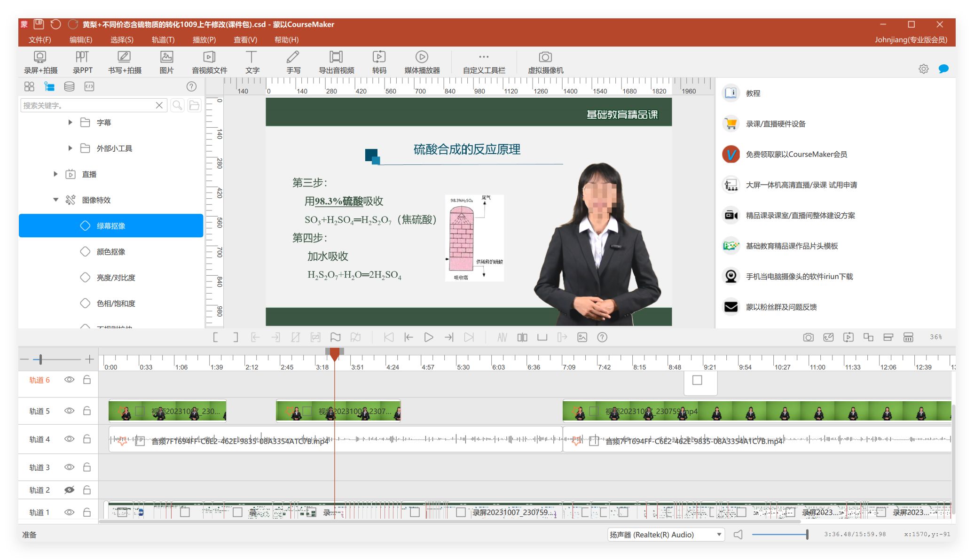Viewport: 974px width, 560px height.
Task: Open the 录PPT recording tool
Action: (82, 62)
